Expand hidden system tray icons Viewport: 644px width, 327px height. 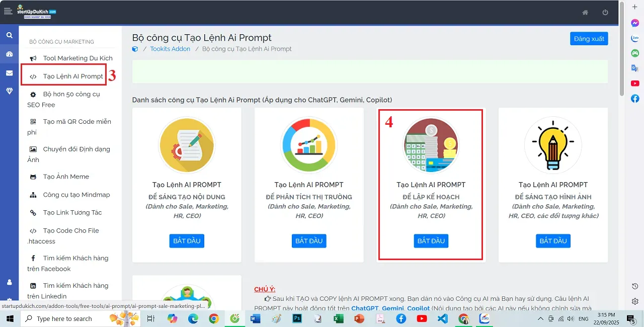point(541,318)
